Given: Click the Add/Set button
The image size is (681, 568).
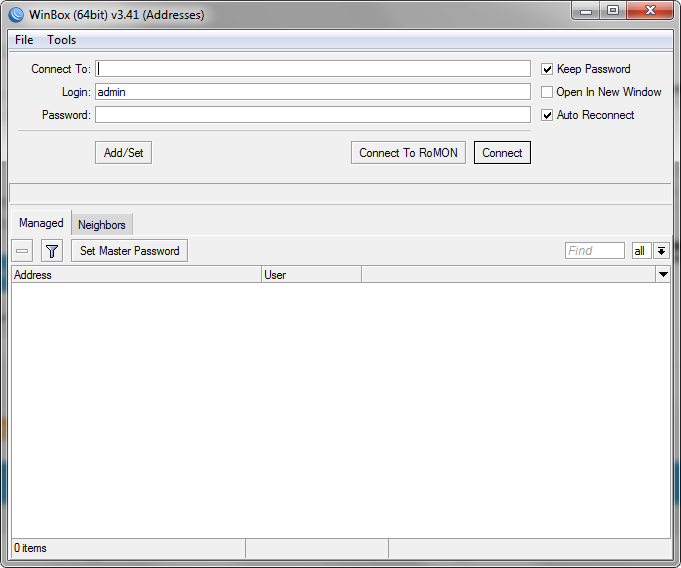Looking at the screenshot, I should click(123, 153).
